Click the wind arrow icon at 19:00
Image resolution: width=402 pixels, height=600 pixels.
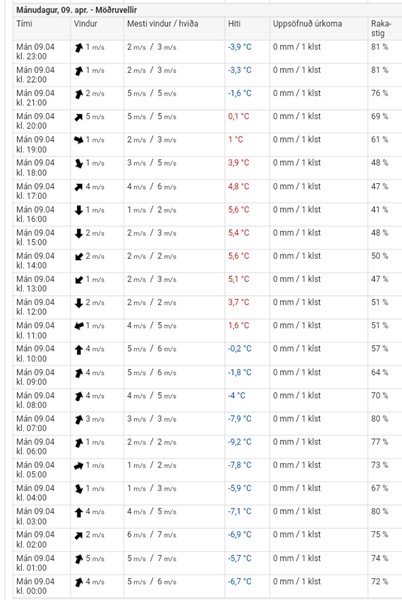point(79,140)
